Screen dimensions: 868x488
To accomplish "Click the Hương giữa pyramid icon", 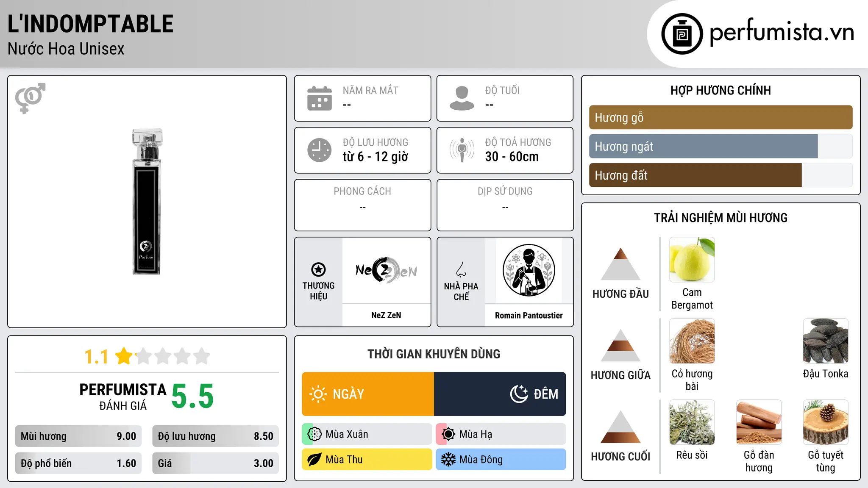I will (620, 345).
